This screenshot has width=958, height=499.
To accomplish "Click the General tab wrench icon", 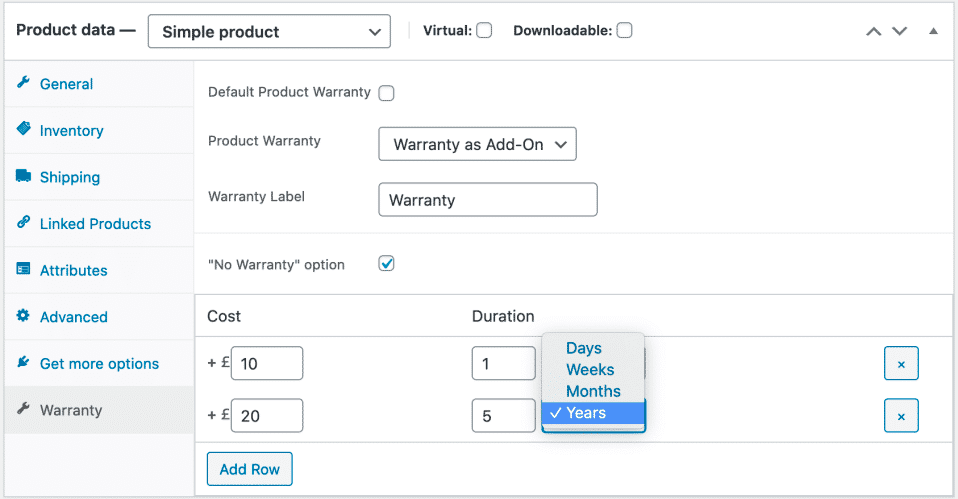I will [x=23, y=82].
